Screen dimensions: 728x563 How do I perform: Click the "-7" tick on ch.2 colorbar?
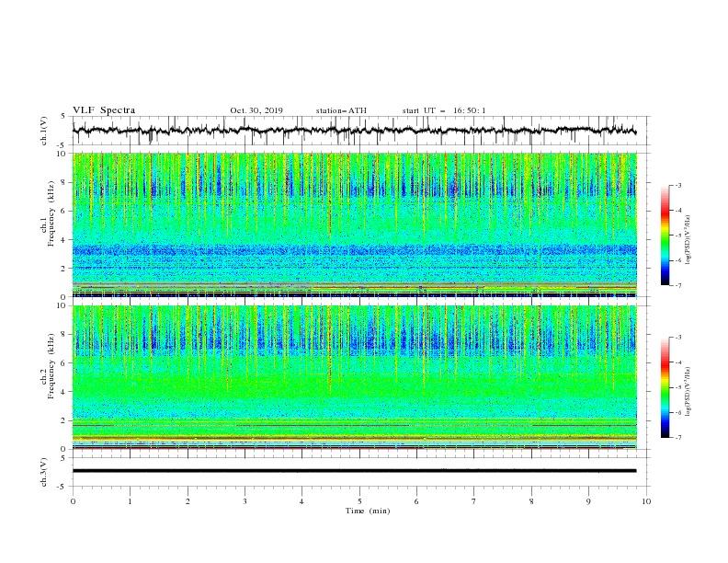click(677, 438)
